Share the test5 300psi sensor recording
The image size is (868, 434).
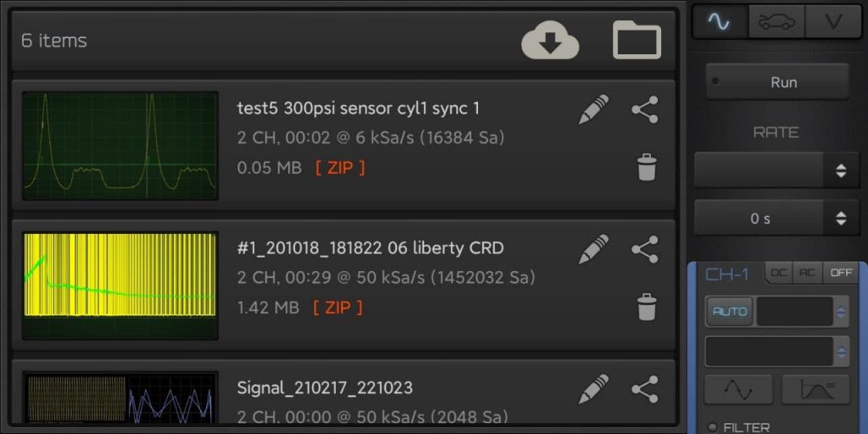tap(645, 109)
